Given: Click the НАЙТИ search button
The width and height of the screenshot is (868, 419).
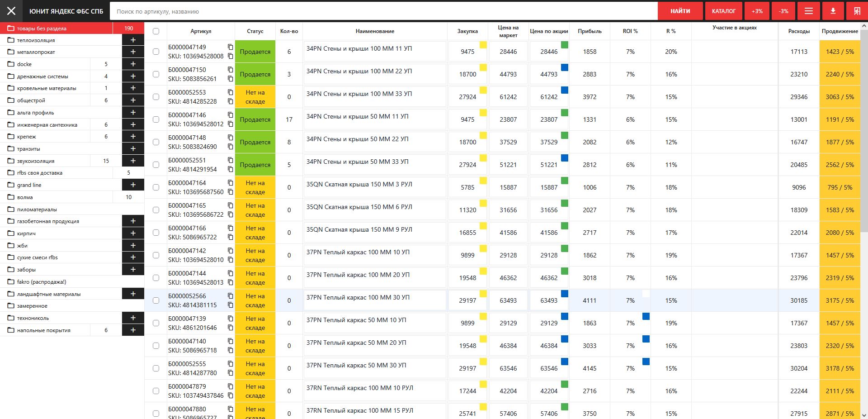Looking at the screenshot, I should (680, 11).
